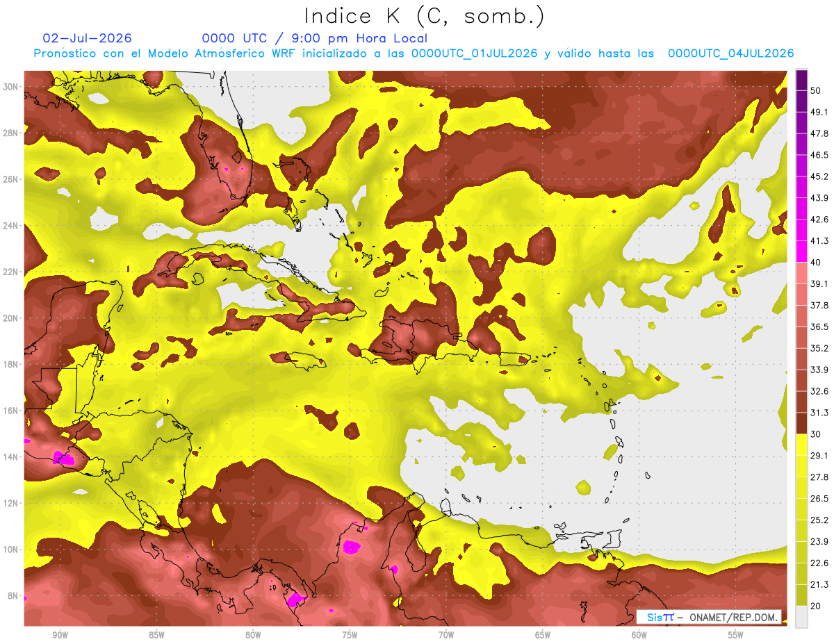Click the magenta colorbar segment between 40 and 41.3
The width and height of the screenshot is (834, 644).
pyautogui.click(x=801, y=251)
